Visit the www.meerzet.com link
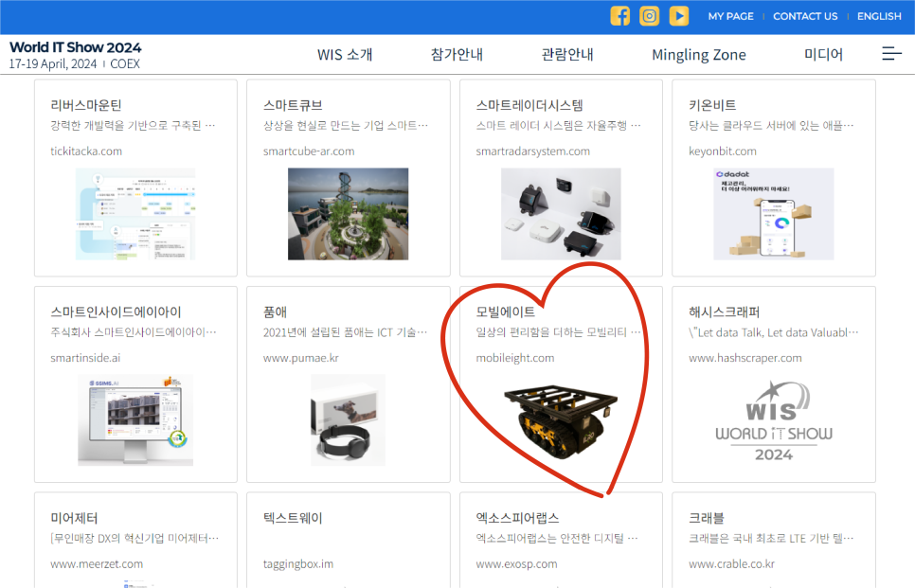 pos(97,564)
